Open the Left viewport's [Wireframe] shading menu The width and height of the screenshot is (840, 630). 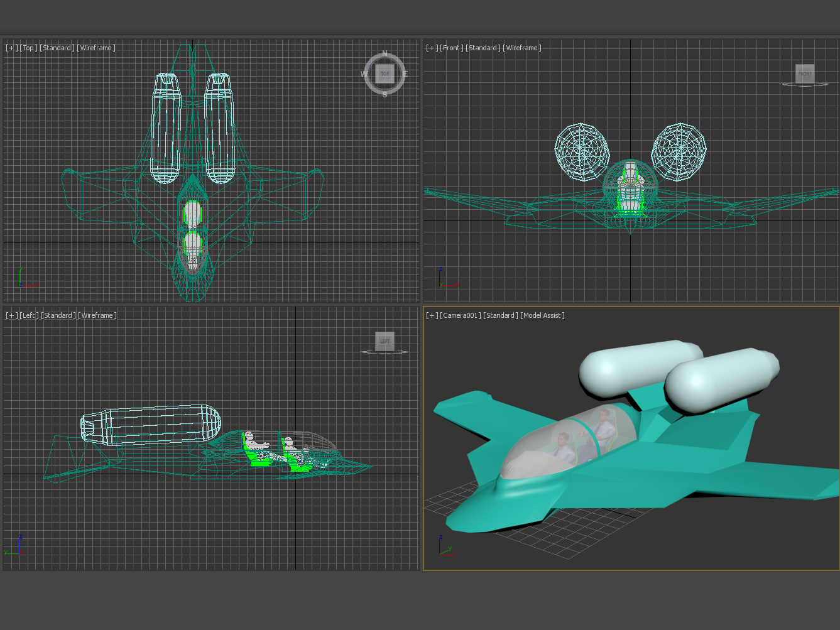[97, 315]
